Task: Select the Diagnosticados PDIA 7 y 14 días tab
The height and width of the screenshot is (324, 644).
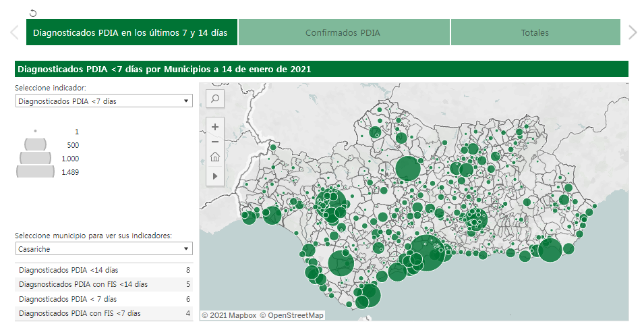Action: tap(131, 32)
